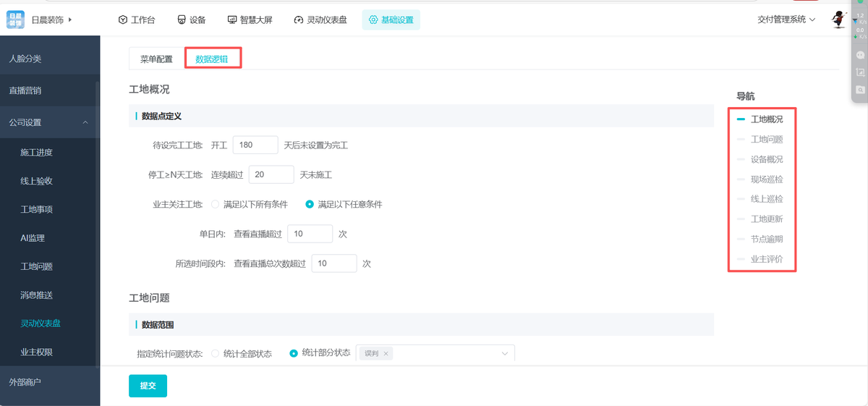This screenshot has height=406, width=868.
Task: Click the 设备 device icon
Action: point(182,20)
